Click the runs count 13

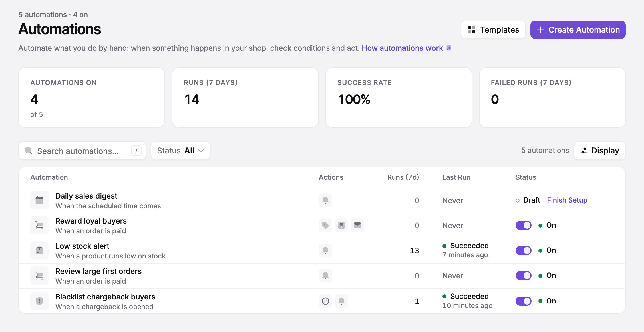[414, 250]
